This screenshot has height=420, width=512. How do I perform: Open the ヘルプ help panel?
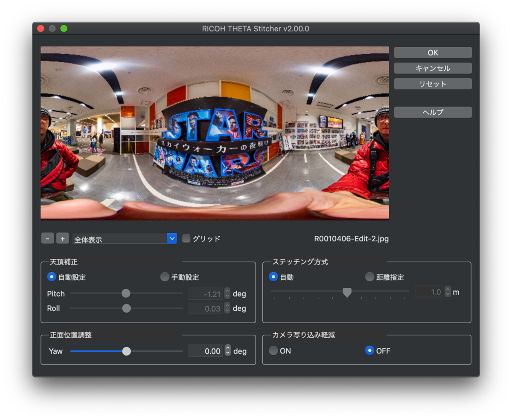433,112
